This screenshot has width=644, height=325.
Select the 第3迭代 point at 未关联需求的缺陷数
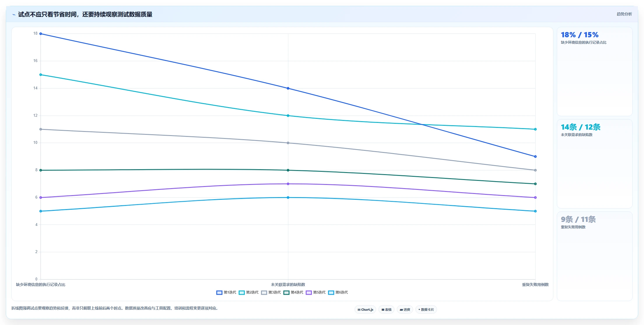pyautogui.click(x=288, y=143)
